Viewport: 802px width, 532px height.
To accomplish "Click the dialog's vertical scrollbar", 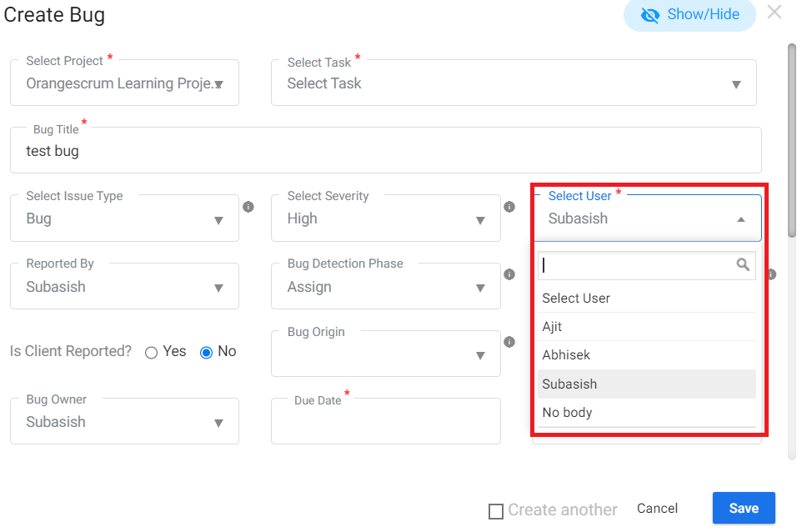I will (792, 141).
